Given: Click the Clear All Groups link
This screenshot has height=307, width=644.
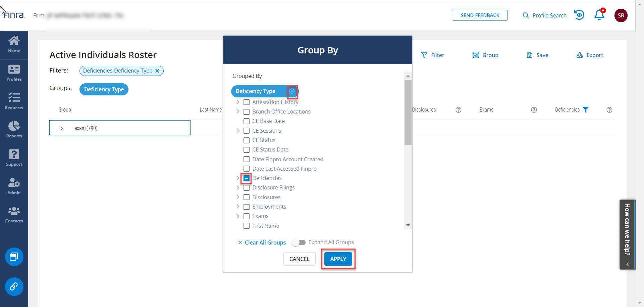Looking at the screenshot, I should [x=262, y=243].
